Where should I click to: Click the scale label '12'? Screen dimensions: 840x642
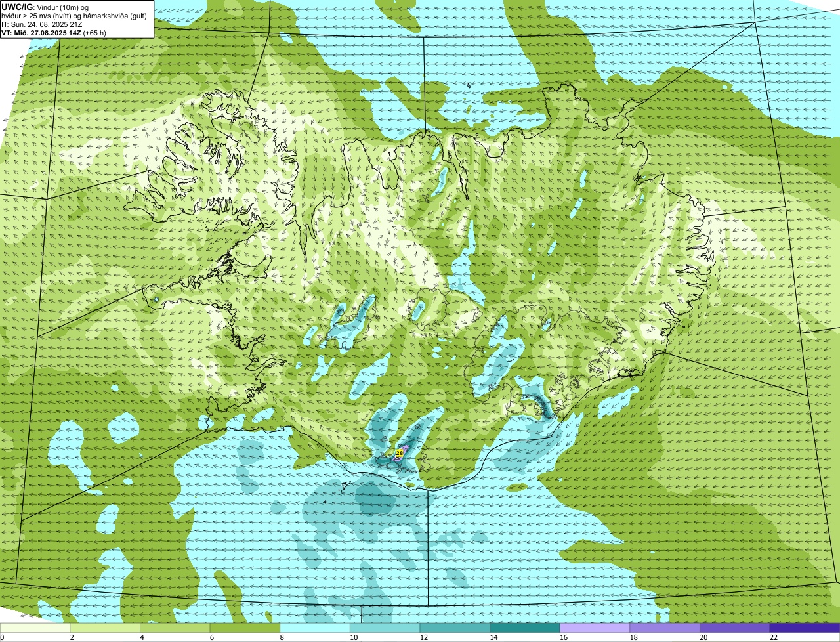423,637
